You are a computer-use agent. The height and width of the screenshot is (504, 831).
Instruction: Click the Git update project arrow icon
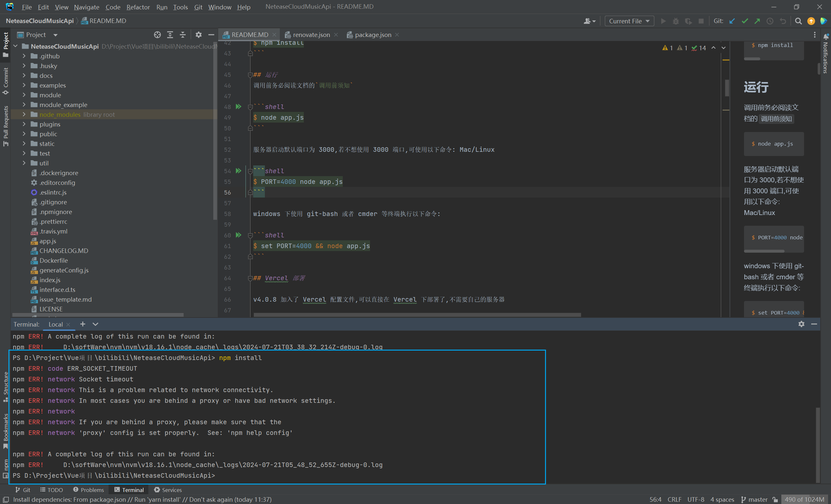[732, 21]
